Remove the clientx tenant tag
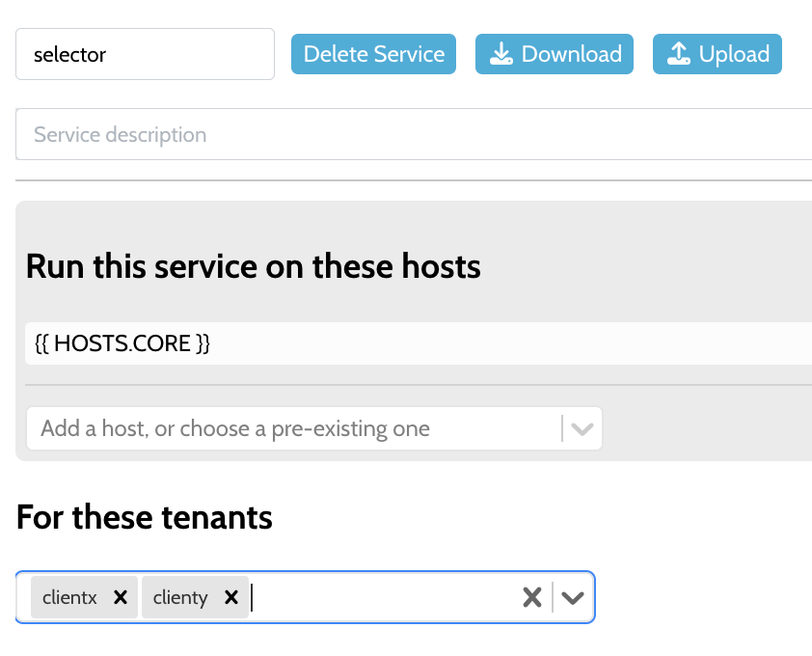This screenshot has height=656, width=812. tap(121, 597)
